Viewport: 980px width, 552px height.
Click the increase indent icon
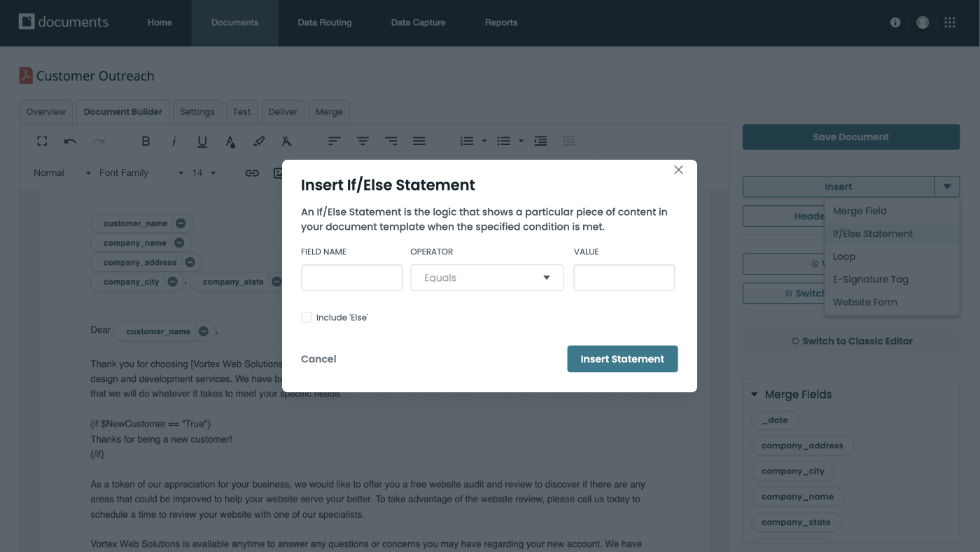[540, 140]
